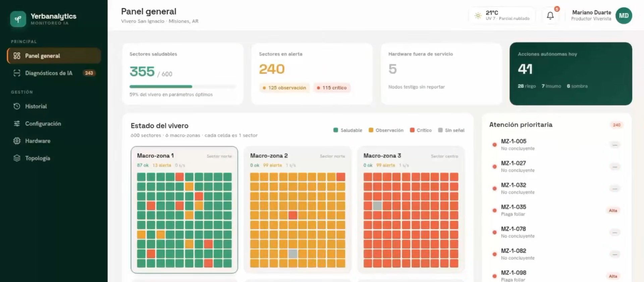Screen dimensions: 644x282
Task: Select MZ-1-078 in Atención prioritaria
Action: click(x=556, y=232)
